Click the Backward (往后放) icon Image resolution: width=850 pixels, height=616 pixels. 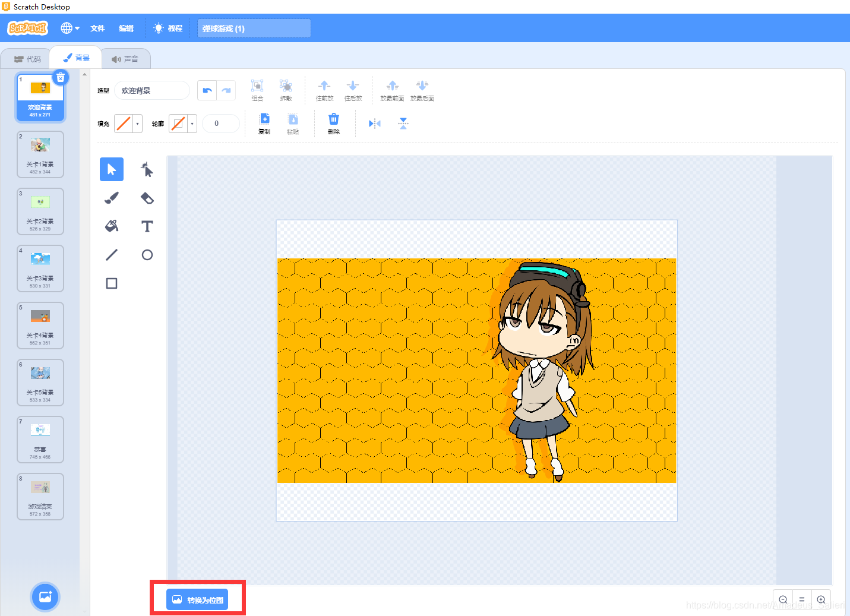[x=353, y=90]
